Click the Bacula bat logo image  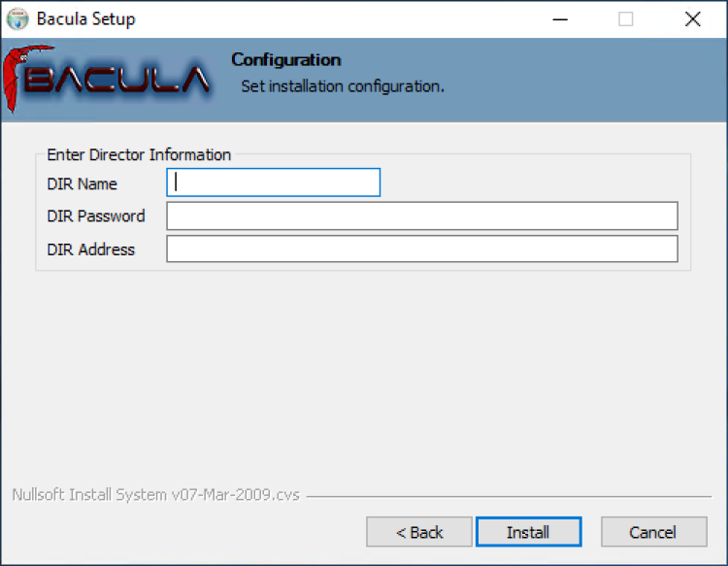tap(107, 79)
